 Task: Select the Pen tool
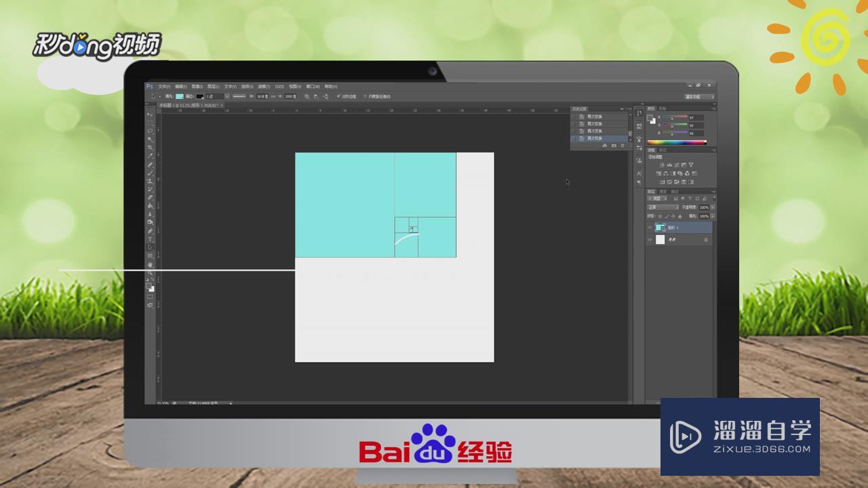[150, 230]
